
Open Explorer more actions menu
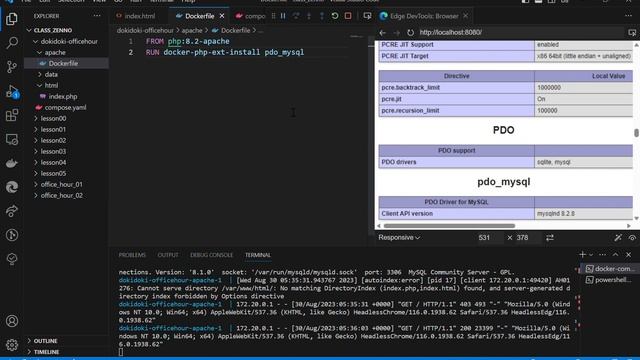click(x=97, y=16)
